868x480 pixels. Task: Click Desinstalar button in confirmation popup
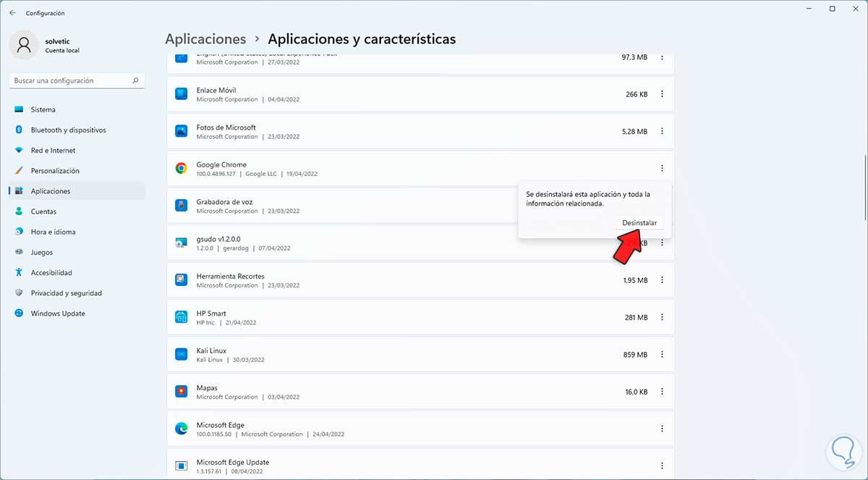(x=639, y=223)
